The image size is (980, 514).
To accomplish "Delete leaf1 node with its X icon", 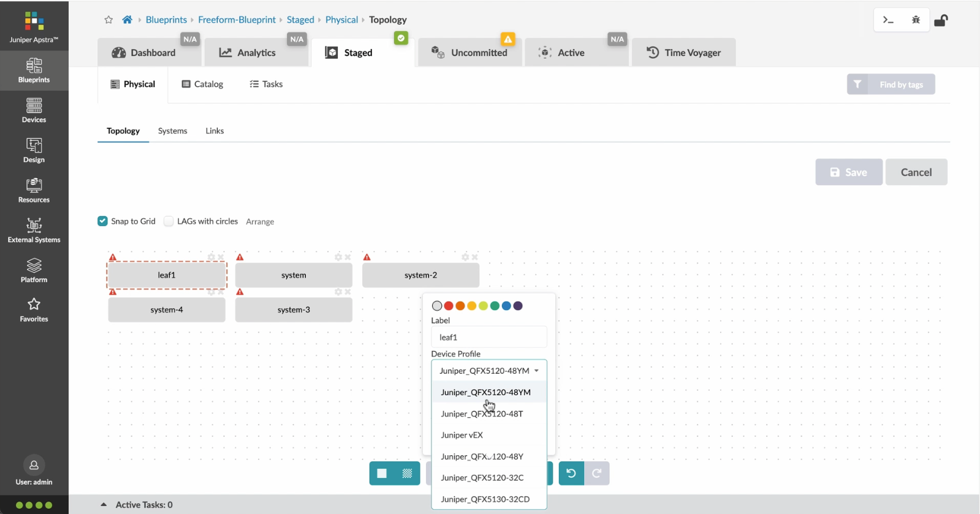I will click(221, 257).
